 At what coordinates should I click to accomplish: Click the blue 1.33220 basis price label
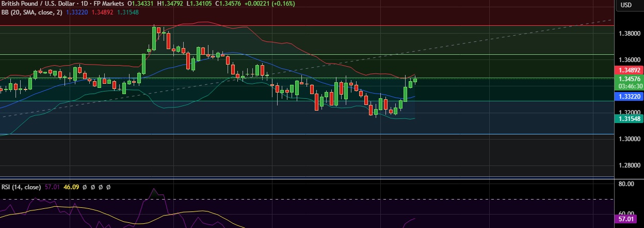[629, 96]
